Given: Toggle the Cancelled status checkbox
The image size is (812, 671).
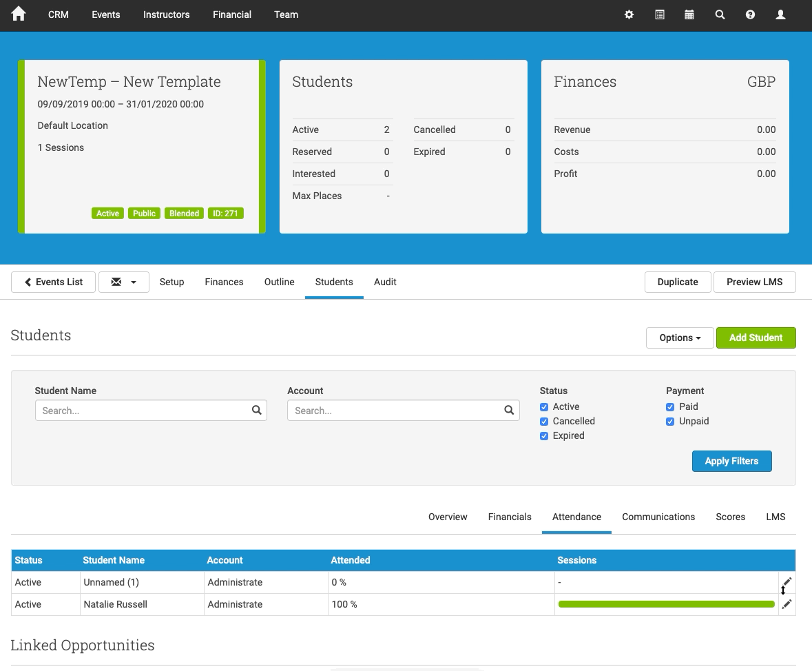Looking at the screenshot, I should click(544, 422).
